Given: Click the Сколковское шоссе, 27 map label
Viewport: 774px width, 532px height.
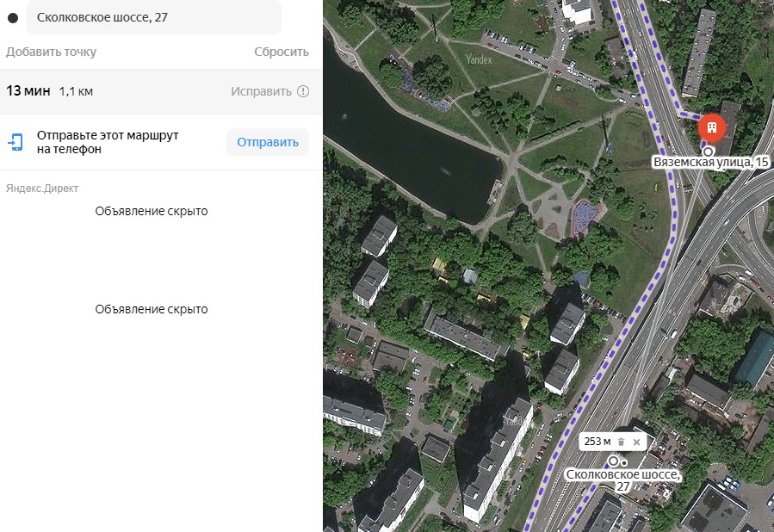Looking at the screenshot, I should 623,480.
